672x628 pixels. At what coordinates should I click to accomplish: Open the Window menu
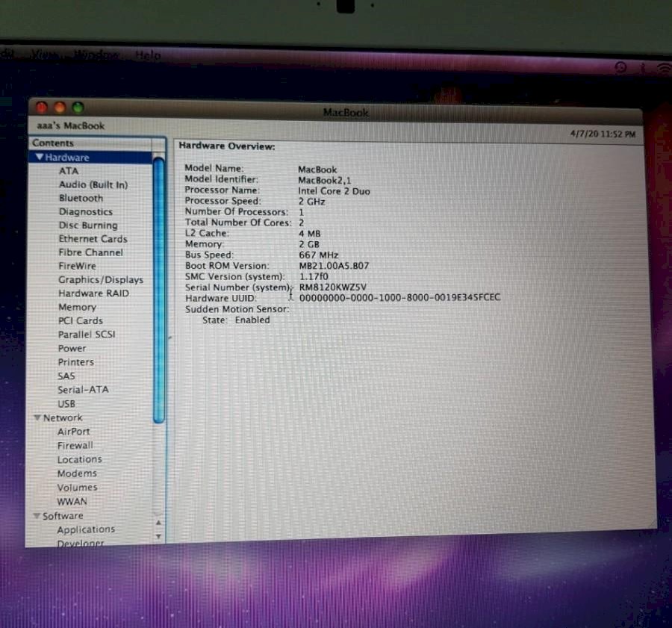97,55
